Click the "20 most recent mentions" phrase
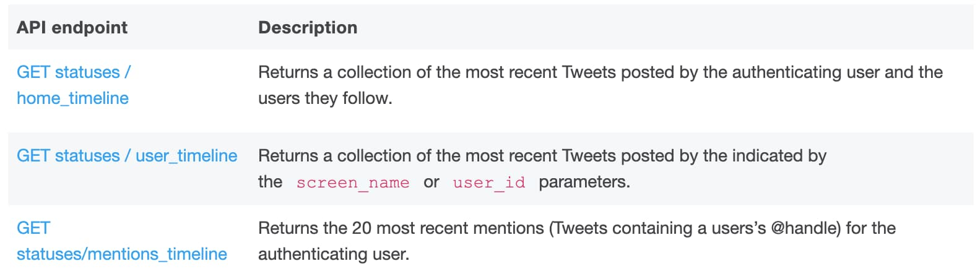 point(448,228)
